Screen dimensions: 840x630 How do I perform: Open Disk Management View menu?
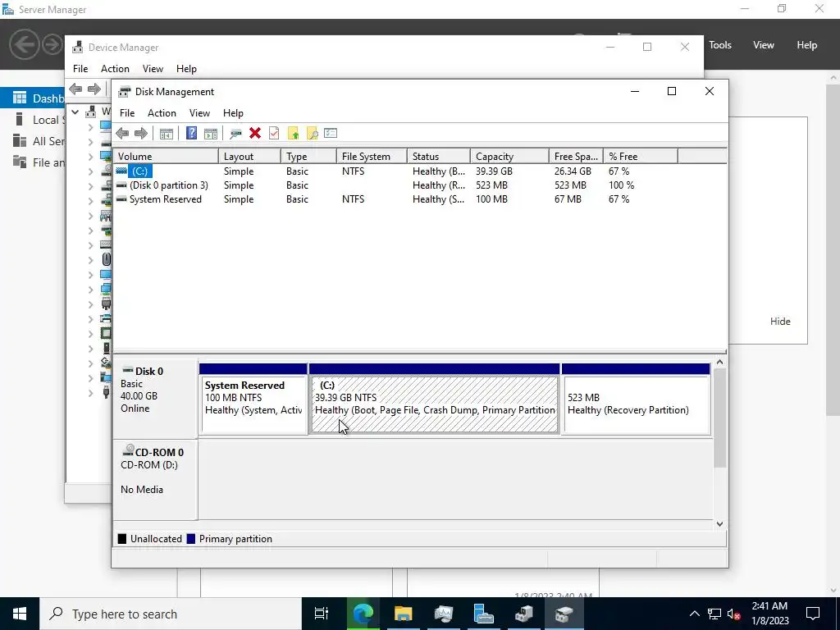click(199, 113)
